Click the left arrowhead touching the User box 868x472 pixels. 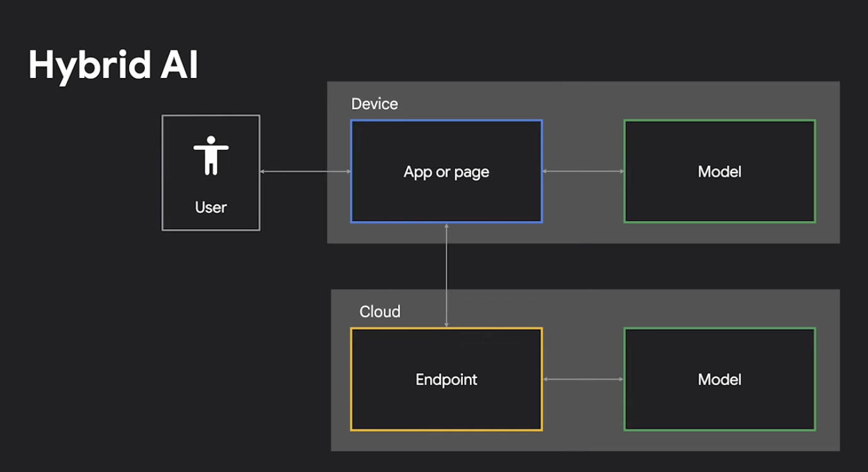pyautogui.click(x=263, y=171)
